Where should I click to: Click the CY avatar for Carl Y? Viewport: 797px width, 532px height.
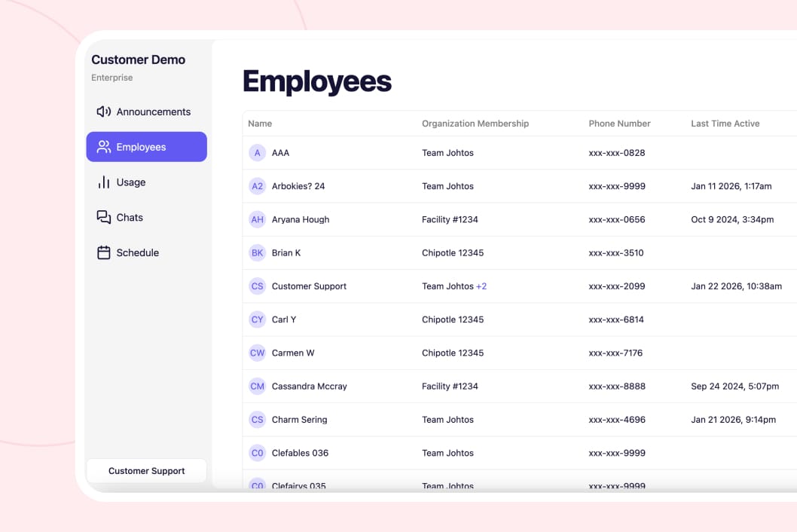click(x=257, y=320)
